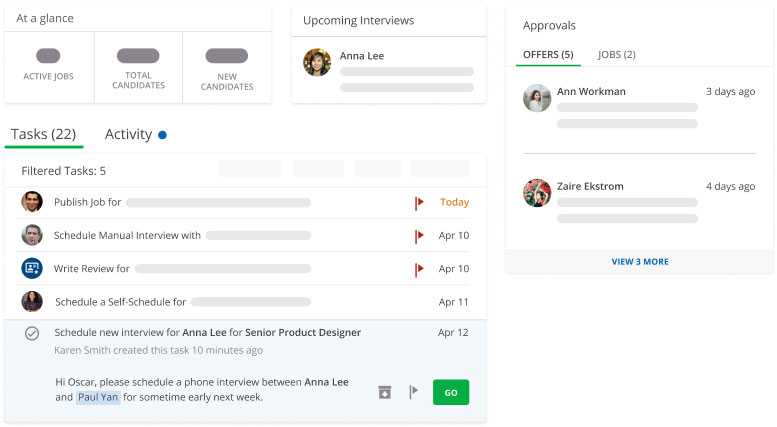The height and width of the screenshot is (427, 777).
Task: Open the Active Jobs stat tile
Action: coord(49,66)
